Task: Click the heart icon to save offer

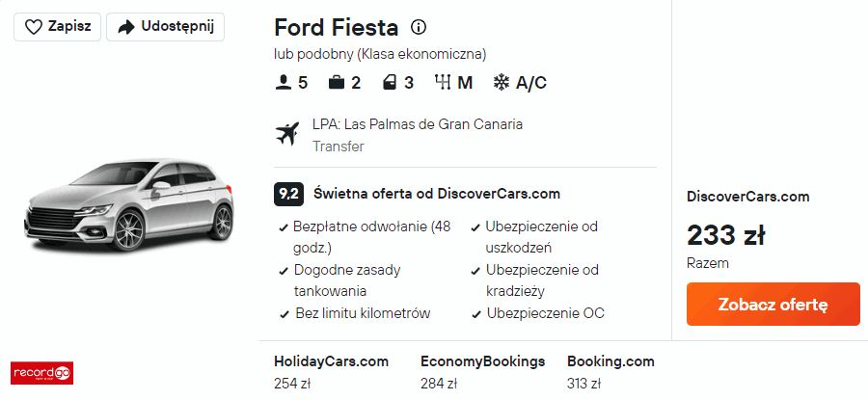Action: [34, 27]
